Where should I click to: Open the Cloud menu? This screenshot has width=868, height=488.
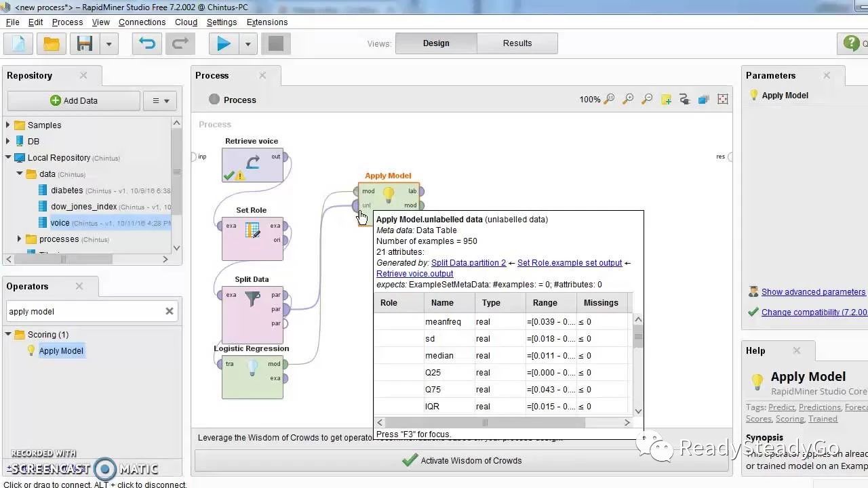coord(186,22)
